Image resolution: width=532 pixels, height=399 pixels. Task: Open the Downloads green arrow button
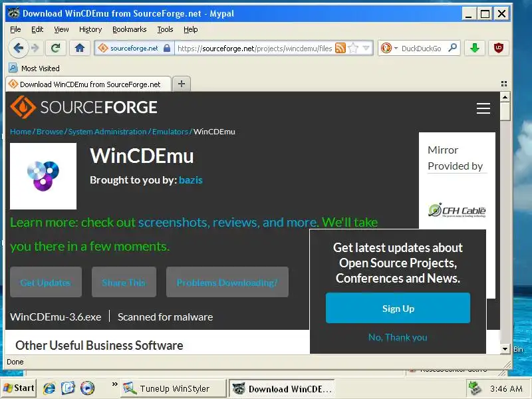[x=475, y=48]
